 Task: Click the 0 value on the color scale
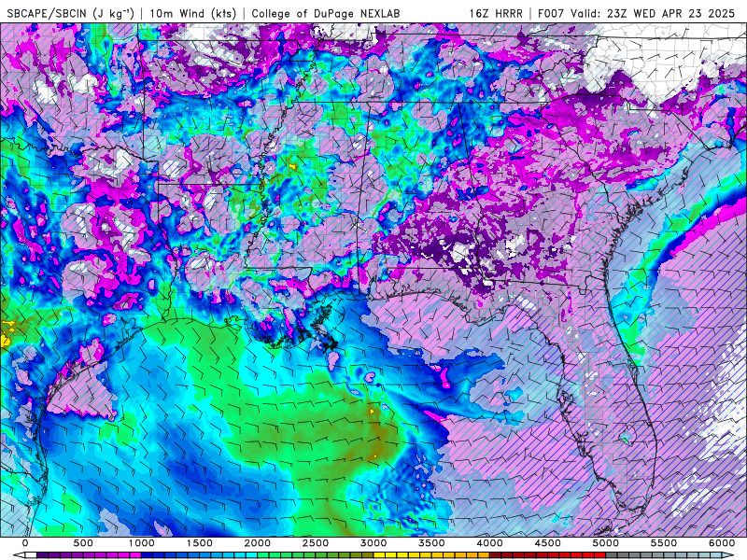coord(25,543)
